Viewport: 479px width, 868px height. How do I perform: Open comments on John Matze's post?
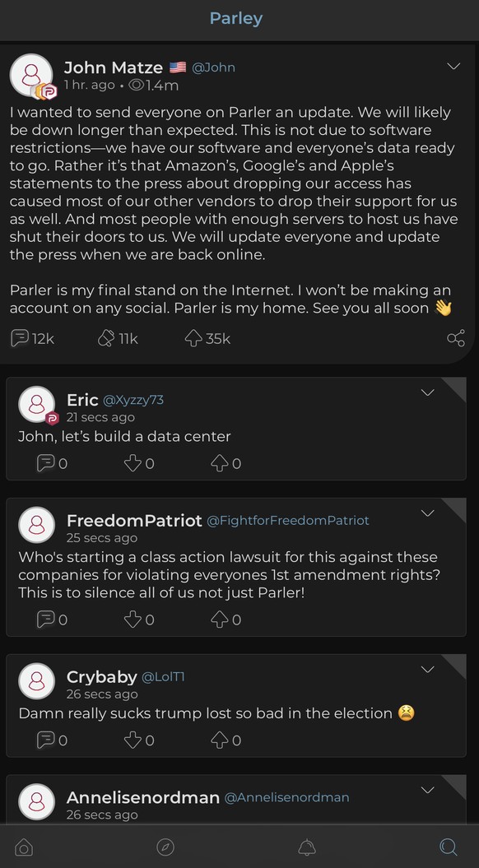coord(20,338)
